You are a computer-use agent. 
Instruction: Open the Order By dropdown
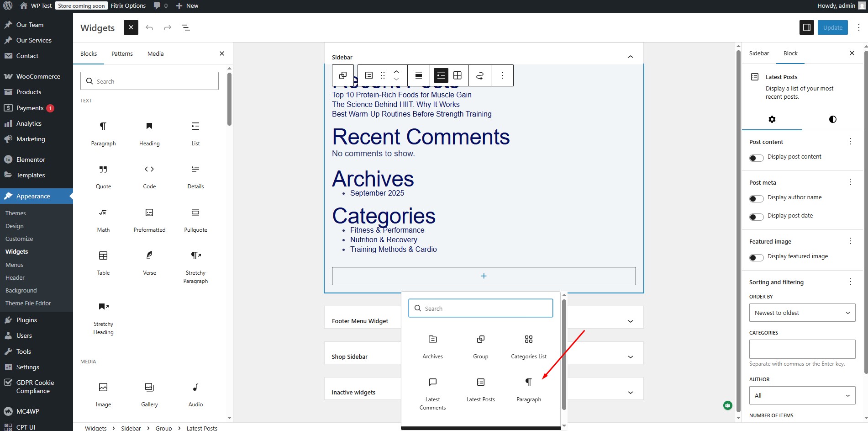[x=802, y=313]
